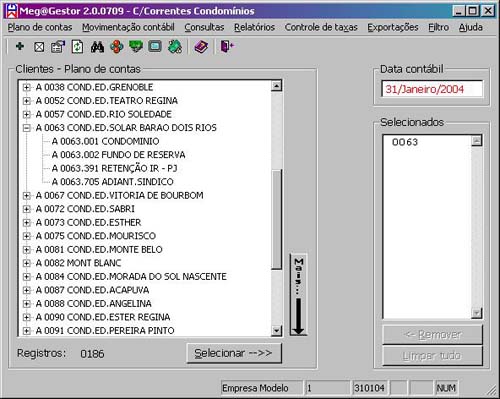Open the Relatórios menu
500x399 pixels.
[254, 27]
